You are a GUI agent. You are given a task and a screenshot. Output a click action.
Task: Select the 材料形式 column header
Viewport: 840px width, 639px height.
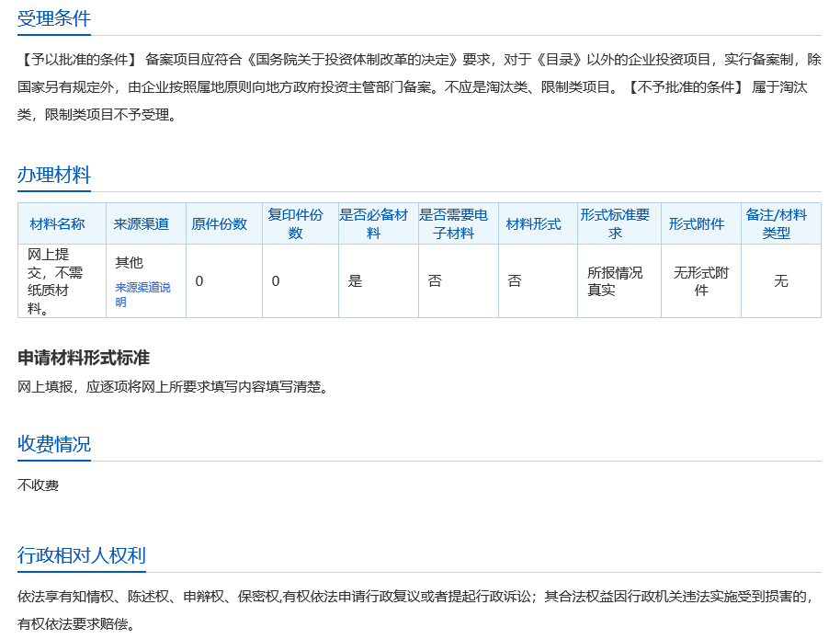533,224
